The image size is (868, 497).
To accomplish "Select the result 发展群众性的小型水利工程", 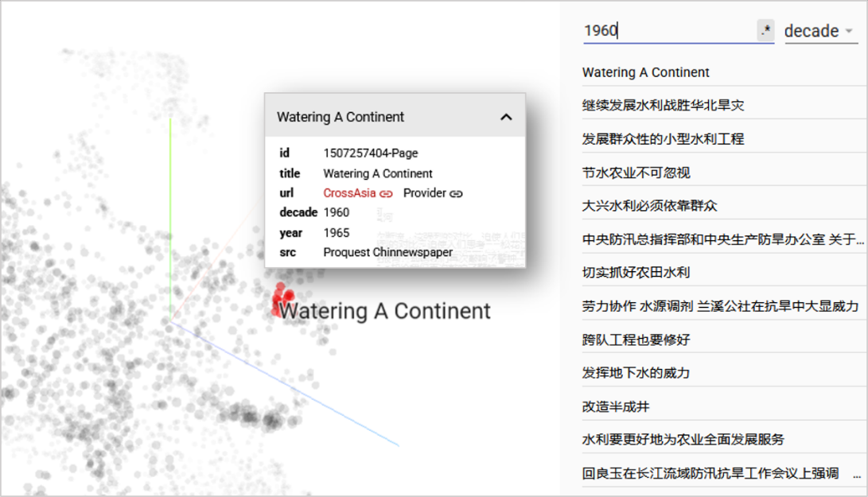I will point(663,139).
